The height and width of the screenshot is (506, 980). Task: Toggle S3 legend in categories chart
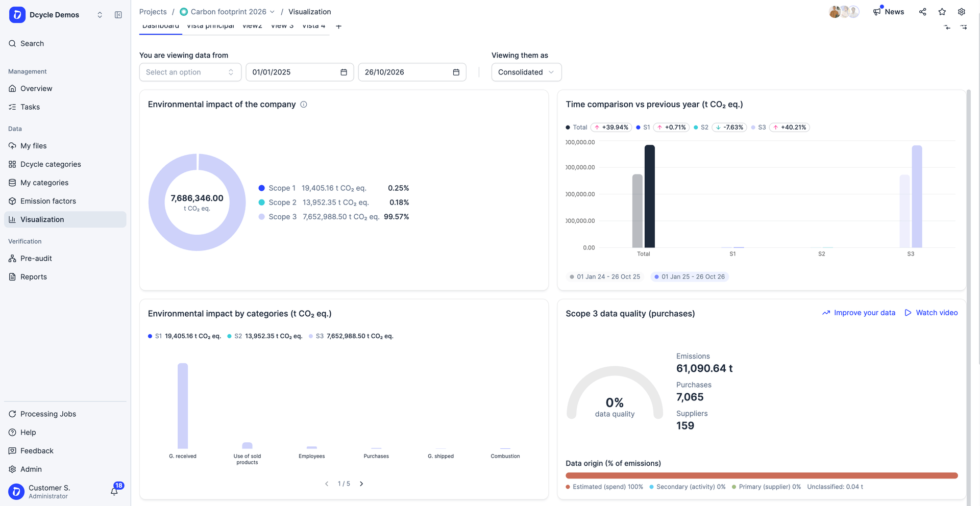point(351,336)
